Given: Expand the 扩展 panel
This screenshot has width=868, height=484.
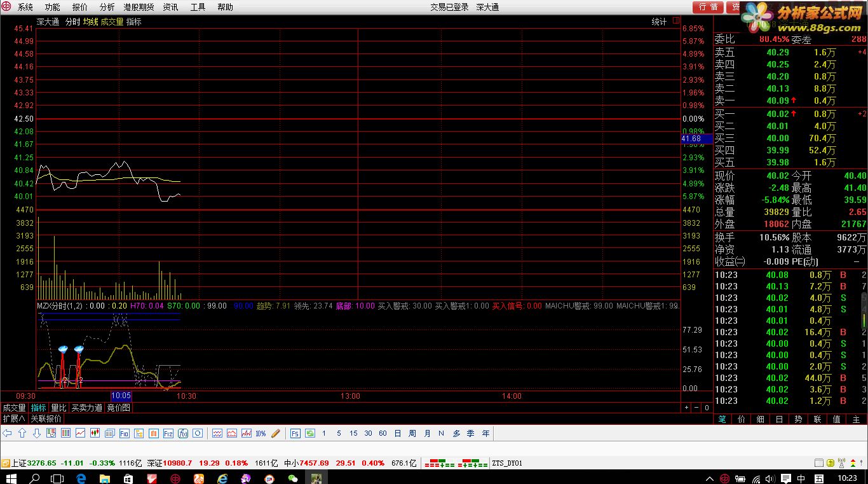Looking at the screenshot, I should click(x=14, y=418).
